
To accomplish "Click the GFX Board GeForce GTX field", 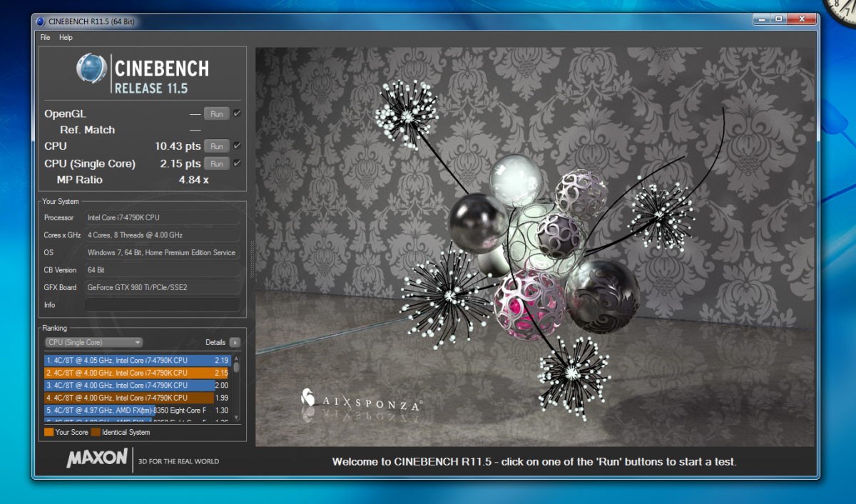I will tap(162, 287).
